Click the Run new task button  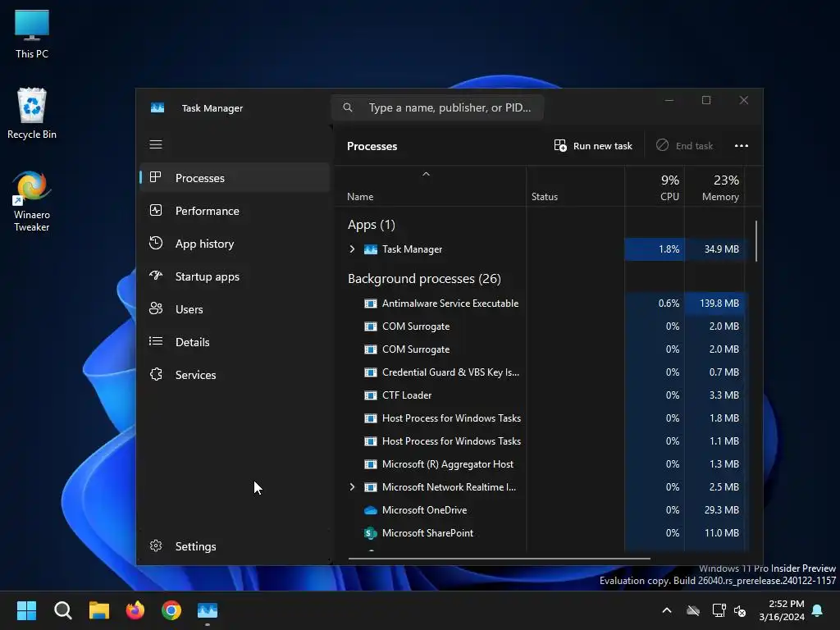(x=593, y=146)
